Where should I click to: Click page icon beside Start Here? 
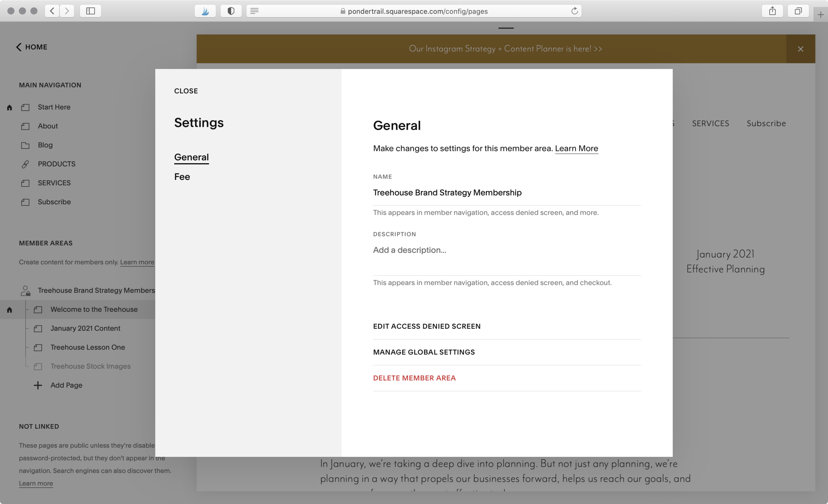25,108
